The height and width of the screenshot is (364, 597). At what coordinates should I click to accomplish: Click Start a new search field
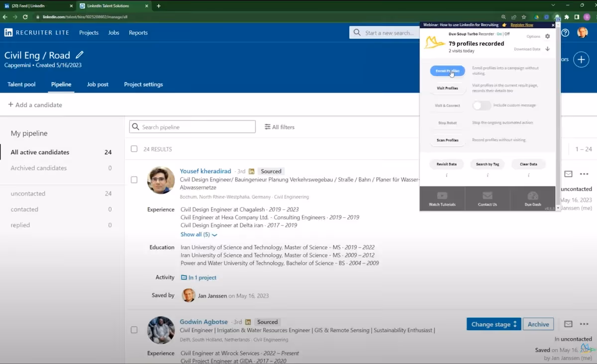click(384, 33)
